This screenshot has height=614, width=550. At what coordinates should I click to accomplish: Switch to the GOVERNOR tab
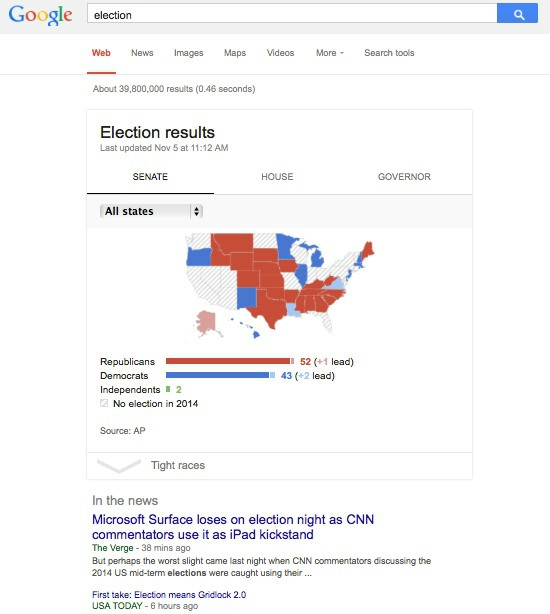point(404,177)
